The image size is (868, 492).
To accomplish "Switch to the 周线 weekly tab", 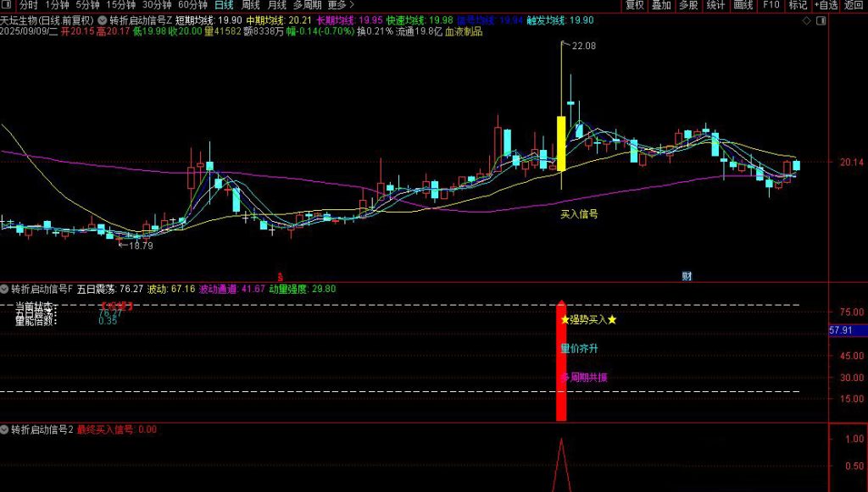I will pos(250,5).
